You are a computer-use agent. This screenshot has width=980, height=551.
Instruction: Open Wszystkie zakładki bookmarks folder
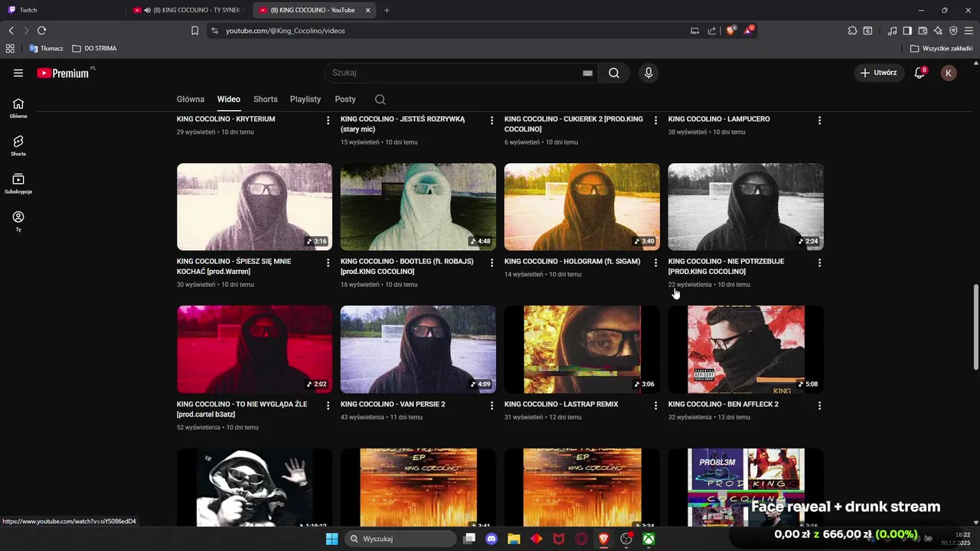click(x=942, y=48)
